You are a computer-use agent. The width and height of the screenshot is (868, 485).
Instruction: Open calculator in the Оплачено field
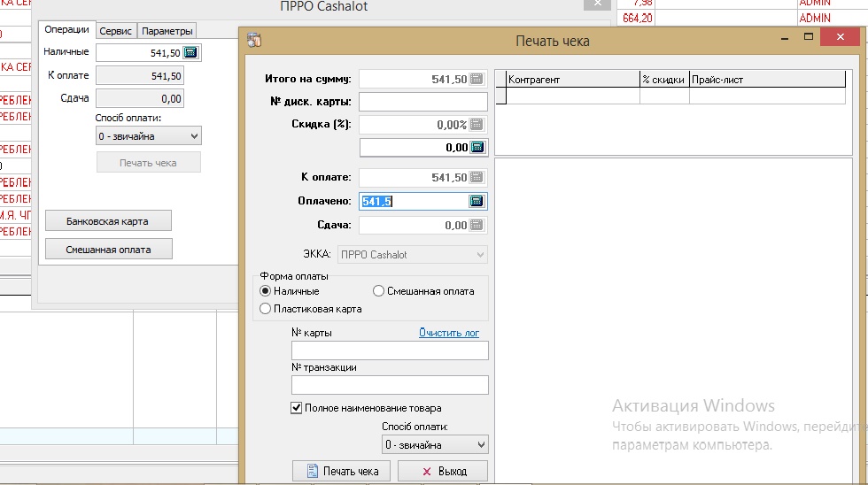click(x=477, y=202)
